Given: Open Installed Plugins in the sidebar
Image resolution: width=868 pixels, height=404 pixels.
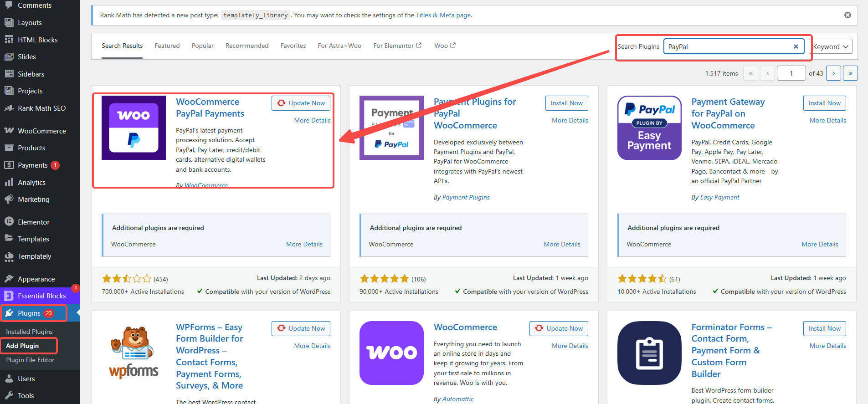Looking at the screenshot, I should [29, 332].
